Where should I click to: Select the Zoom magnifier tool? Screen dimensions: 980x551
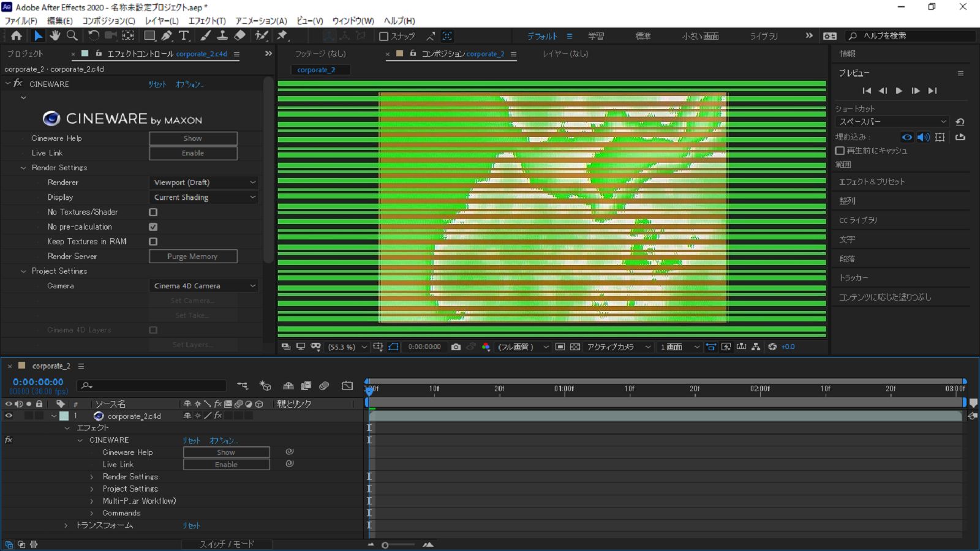(72, 36)
